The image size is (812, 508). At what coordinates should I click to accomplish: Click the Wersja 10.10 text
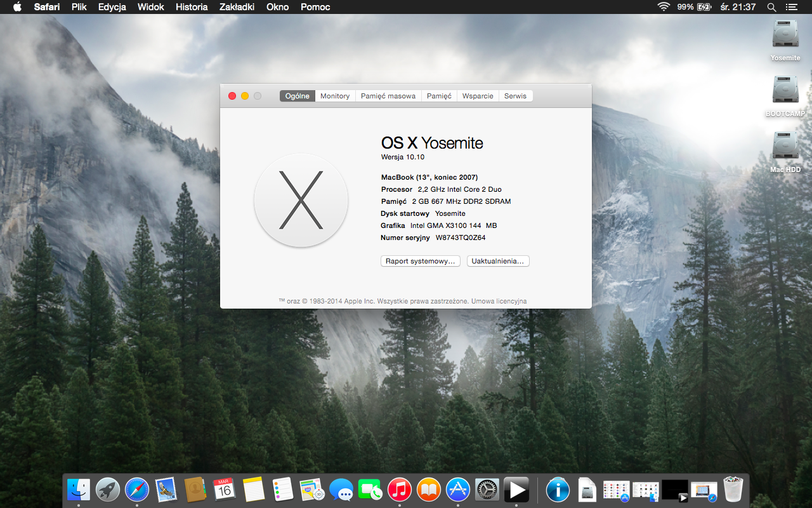pos(403,157)
